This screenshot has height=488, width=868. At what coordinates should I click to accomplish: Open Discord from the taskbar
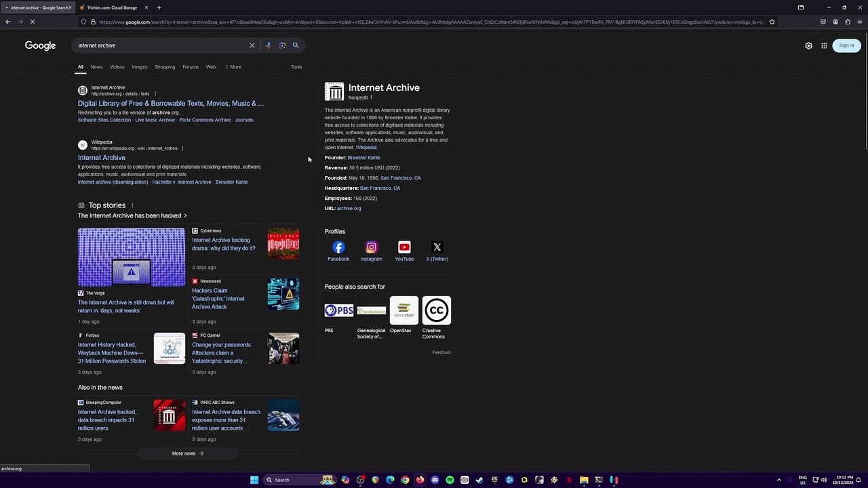(x=435, y=480)
